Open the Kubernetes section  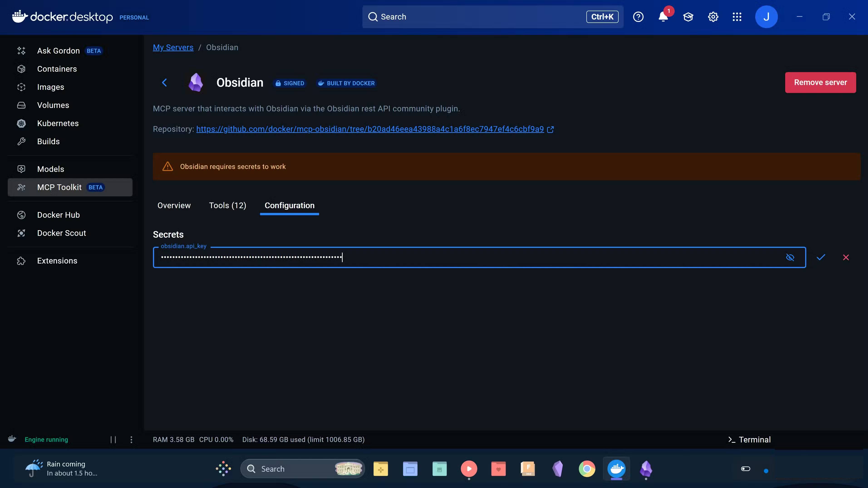(x=58, y=123)
